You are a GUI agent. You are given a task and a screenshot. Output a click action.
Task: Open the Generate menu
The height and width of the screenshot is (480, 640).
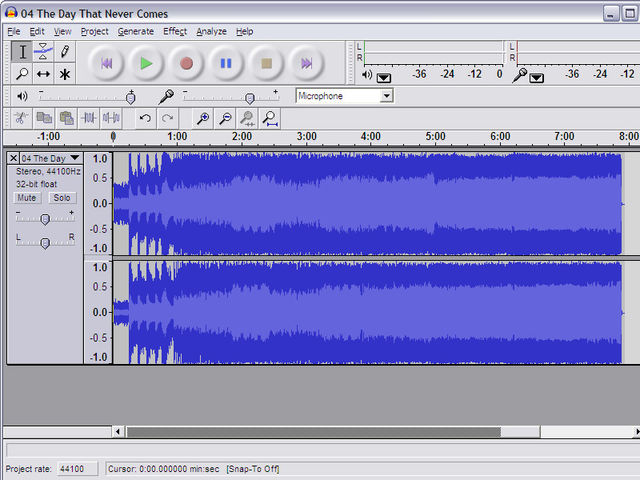click(136, 31)
